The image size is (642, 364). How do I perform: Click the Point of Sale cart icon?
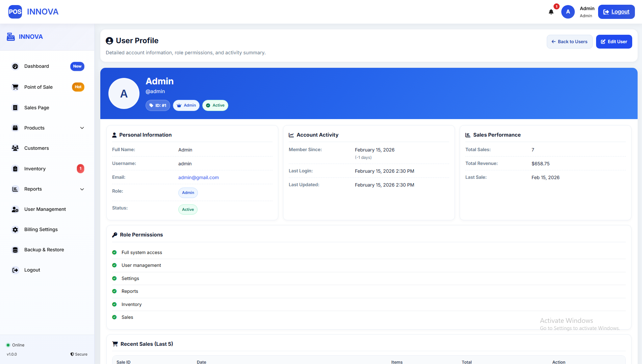click(15, 87)
